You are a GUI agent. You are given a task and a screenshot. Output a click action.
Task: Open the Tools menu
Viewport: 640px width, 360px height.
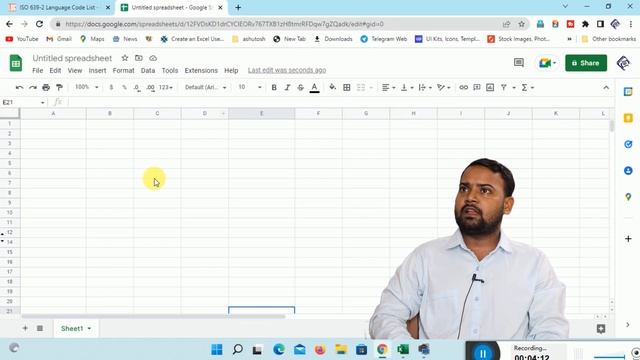coord(170,71)
